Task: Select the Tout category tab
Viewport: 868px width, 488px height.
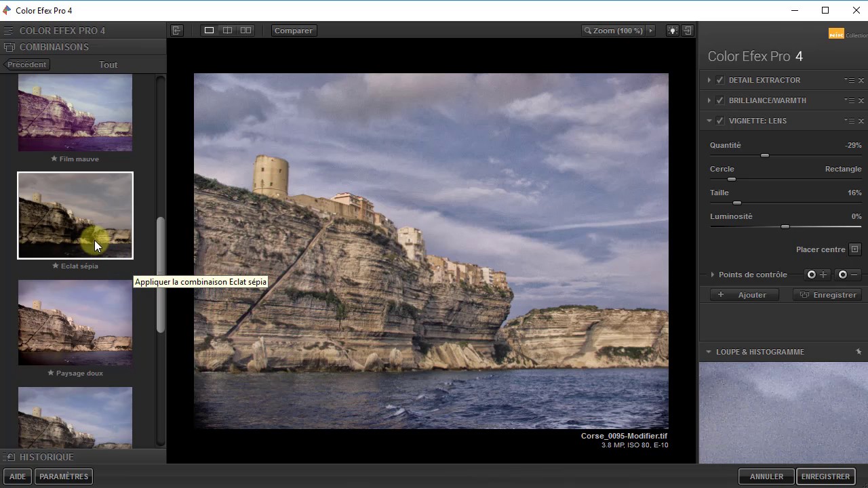Action: click(x=108, y=64)
